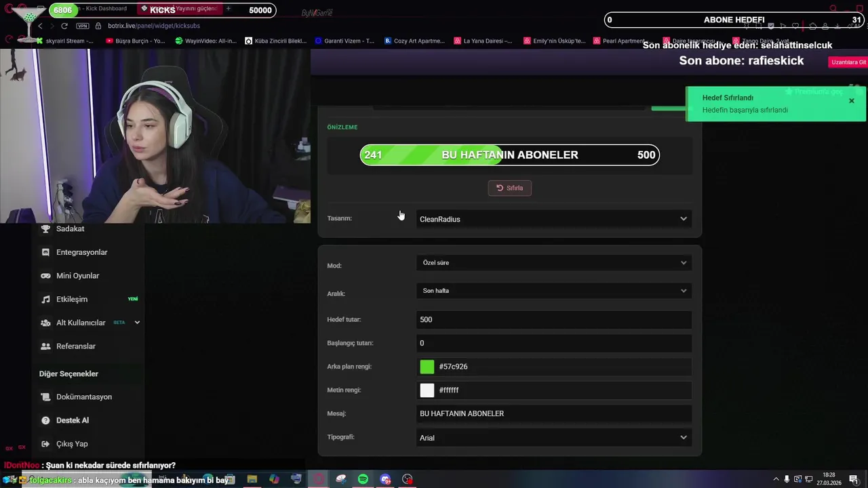Close the Hedef Sıfırlandı notification
The image size is (868, 488).
click(852, 101)
